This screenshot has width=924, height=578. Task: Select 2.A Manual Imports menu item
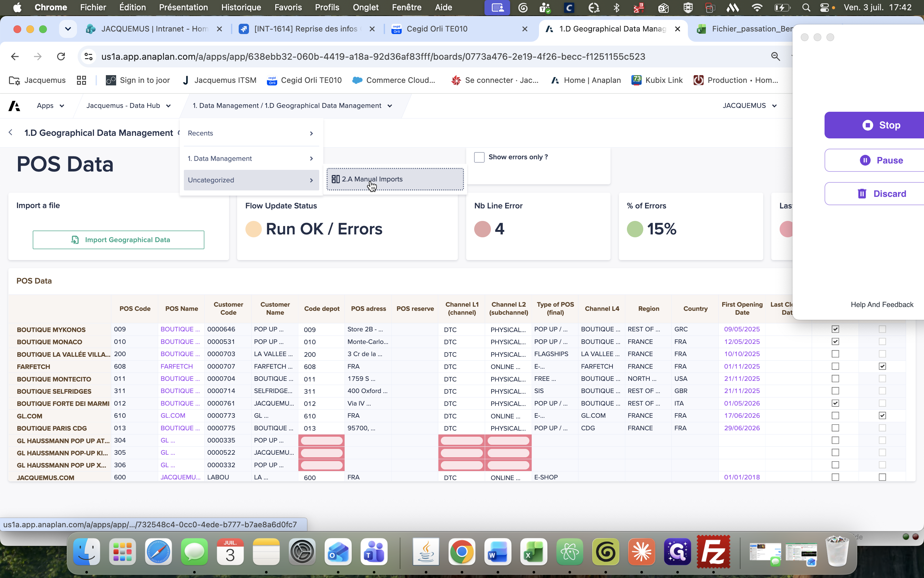click(x=395, y=179)
